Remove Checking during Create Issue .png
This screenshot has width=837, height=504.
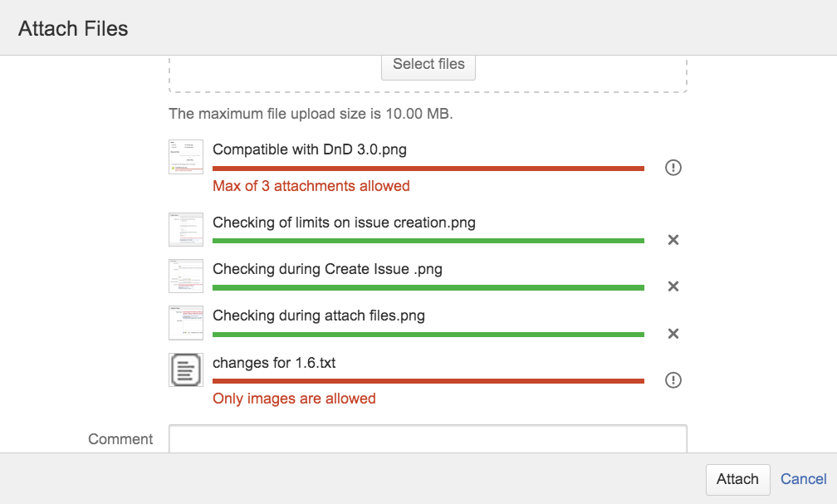673,286
